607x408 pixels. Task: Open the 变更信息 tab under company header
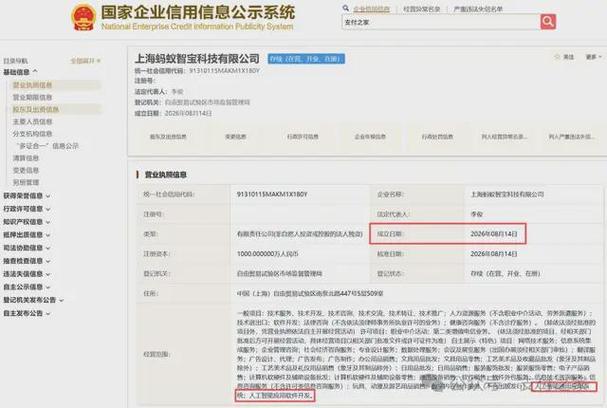[235, 137]
